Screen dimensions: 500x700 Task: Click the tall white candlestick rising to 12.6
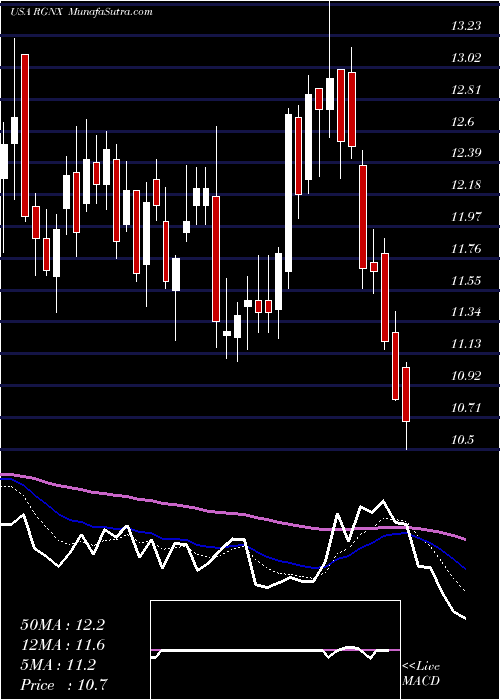(288, 193)
